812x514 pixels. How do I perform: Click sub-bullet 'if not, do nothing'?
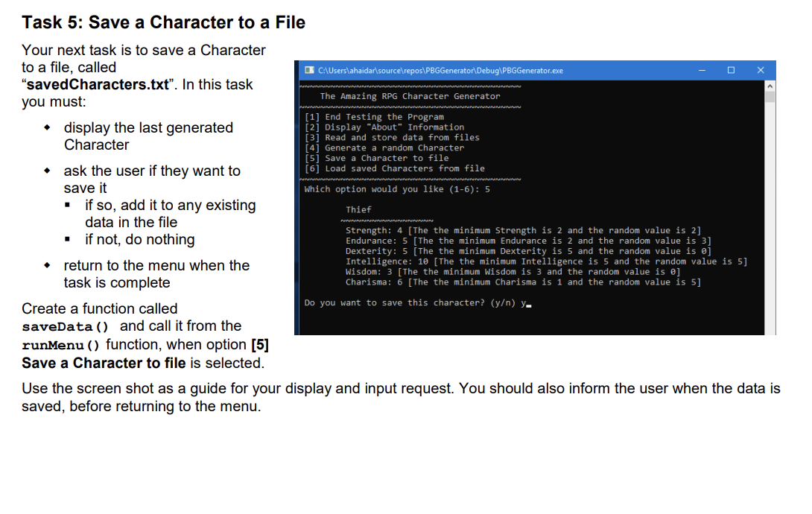tap(140, 240)
